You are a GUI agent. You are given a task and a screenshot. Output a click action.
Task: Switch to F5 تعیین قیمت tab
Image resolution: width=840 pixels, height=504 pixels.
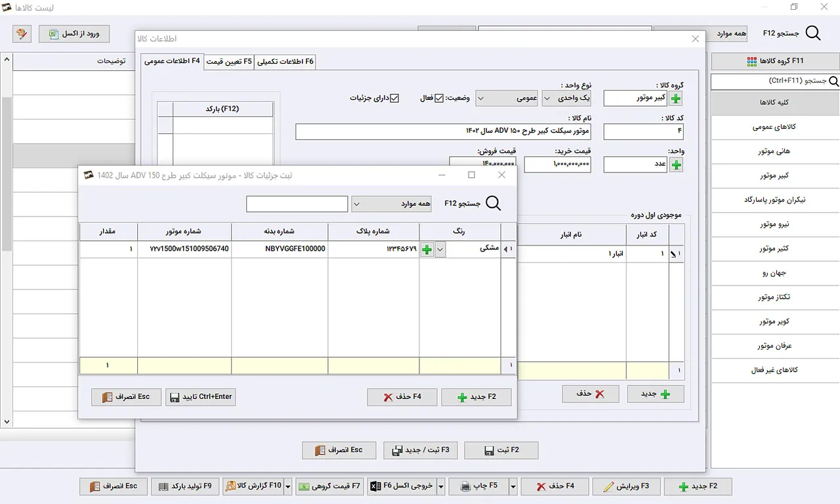(228, 61)
